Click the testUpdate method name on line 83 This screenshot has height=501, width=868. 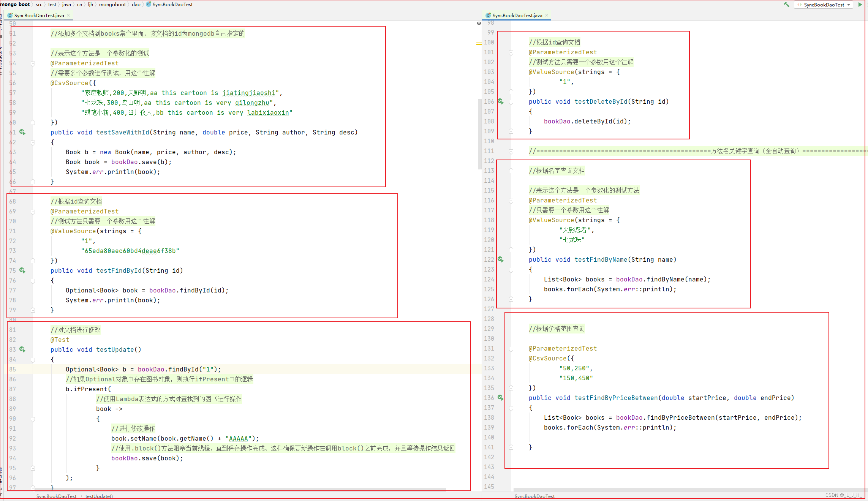click(x=115, y=349)
